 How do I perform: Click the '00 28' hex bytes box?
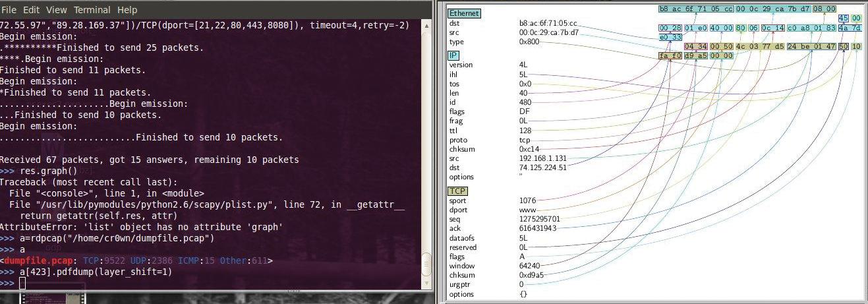click(x=670, y=28)
